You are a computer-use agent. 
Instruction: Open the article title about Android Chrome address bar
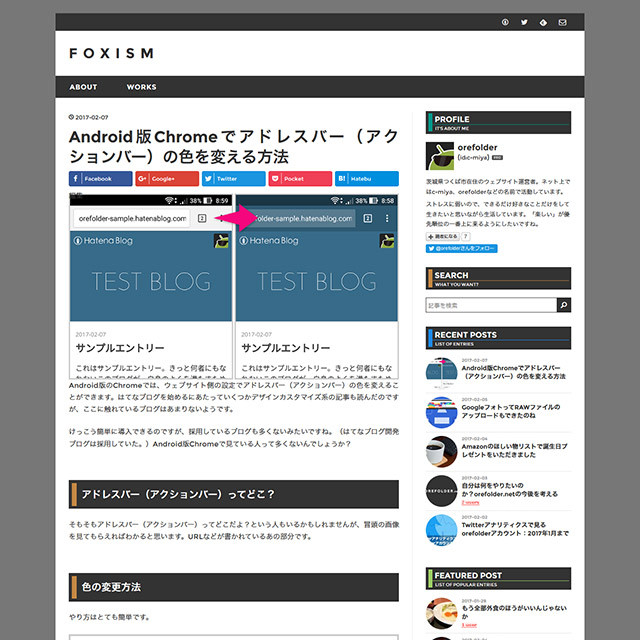pyautogui.click(x=233, y=147)
